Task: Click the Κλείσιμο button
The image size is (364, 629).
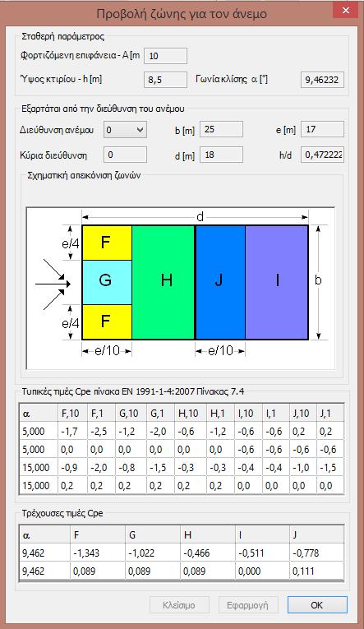Action: [179, 605]
